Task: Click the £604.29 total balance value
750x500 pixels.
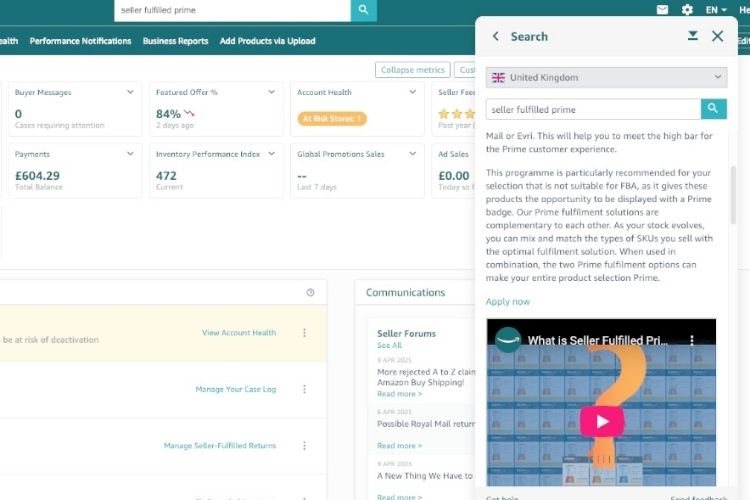Action: [x=37, y=176]
